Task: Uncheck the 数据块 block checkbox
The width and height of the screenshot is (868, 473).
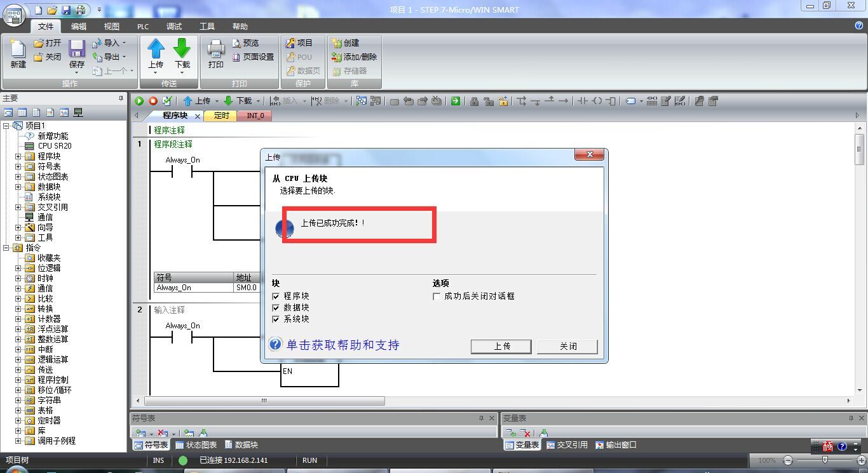Action: pos(276,308)
